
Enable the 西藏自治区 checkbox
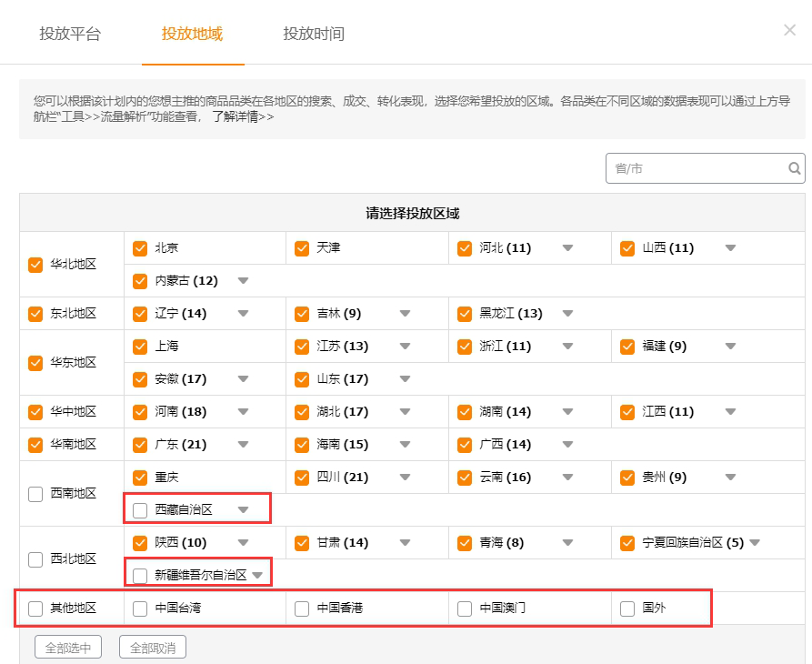click(x=140, y=510)
